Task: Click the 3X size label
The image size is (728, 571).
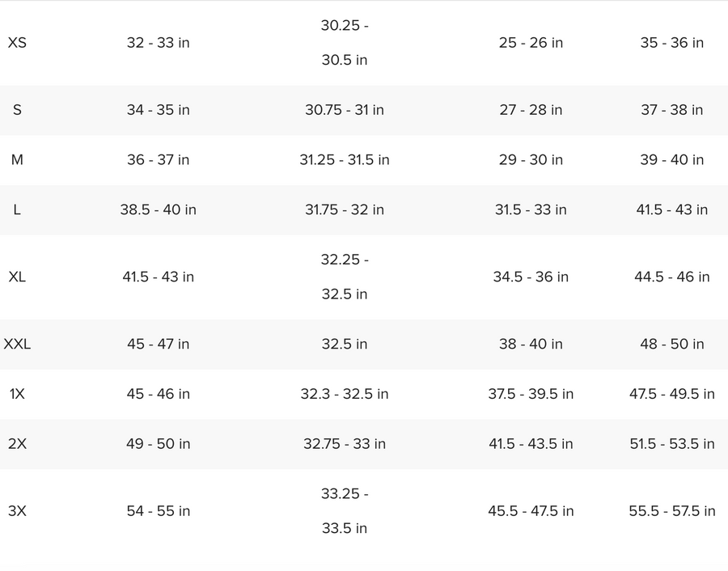Action: click(x=17, y=511)
